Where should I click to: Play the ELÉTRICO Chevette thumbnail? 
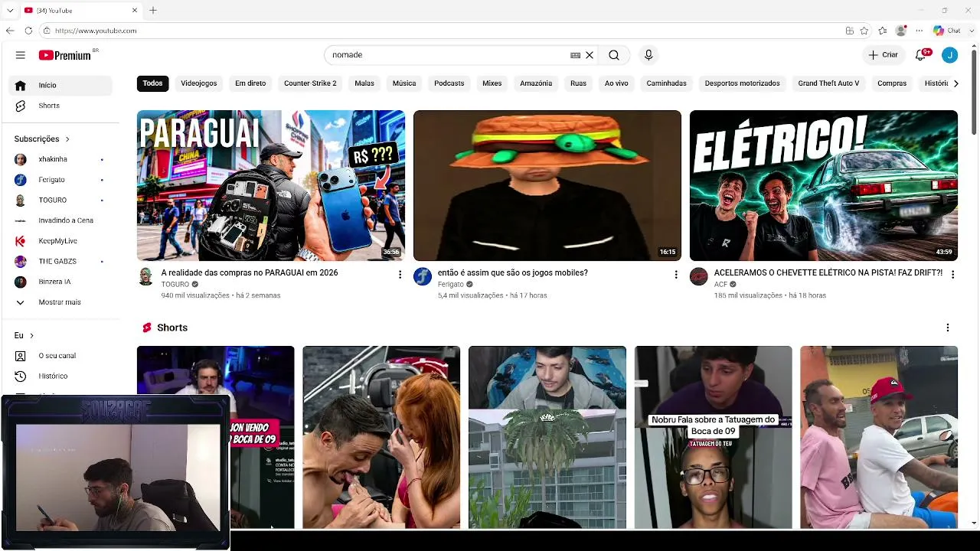[x=824, y=185]
